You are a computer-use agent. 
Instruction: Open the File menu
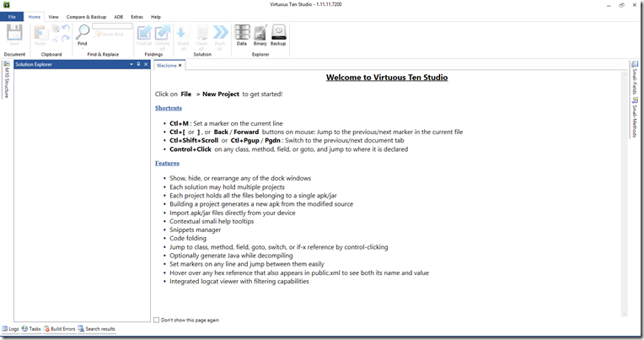pyautogui.click(x=12, y=17)
